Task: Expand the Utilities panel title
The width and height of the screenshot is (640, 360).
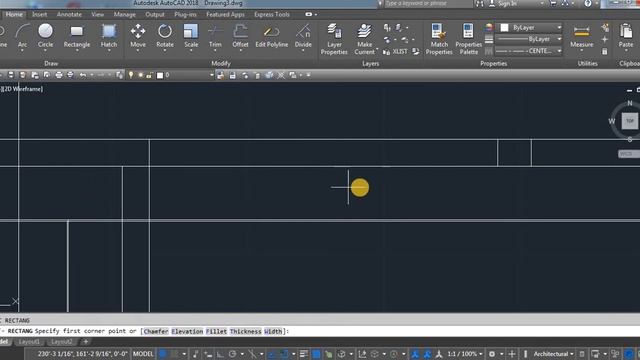Action: point(587,63)
